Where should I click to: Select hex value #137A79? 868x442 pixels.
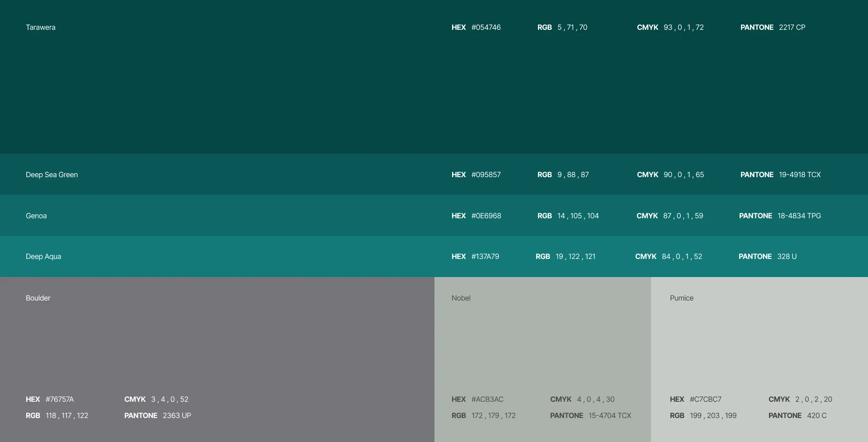click(486, 256)
